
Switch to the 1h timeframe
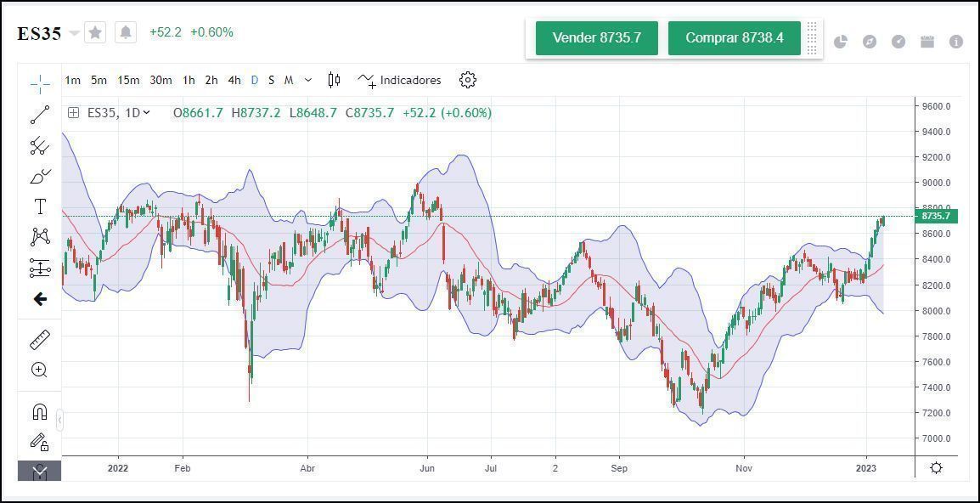pyautogui.click(x=189, y=80)
